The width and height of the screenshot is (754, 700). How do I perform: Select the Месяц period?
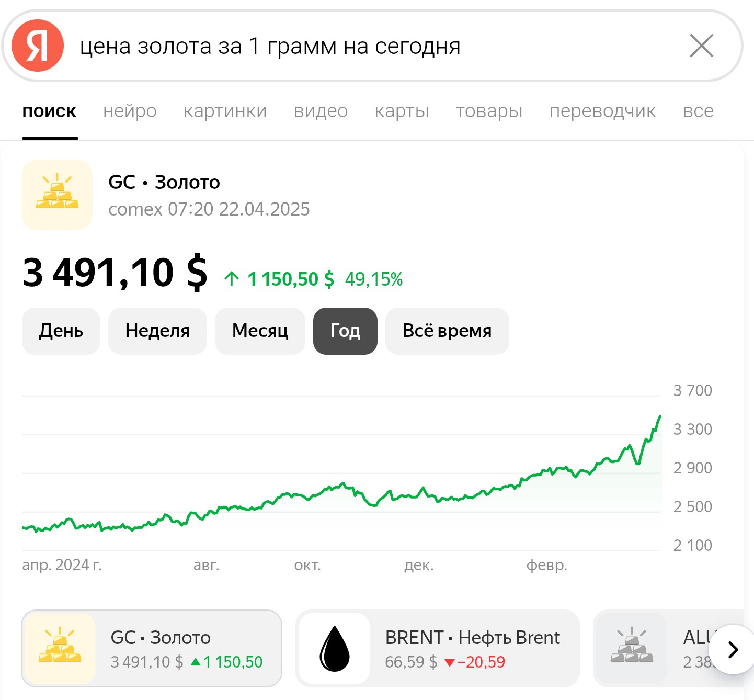(x=260, y=331)
